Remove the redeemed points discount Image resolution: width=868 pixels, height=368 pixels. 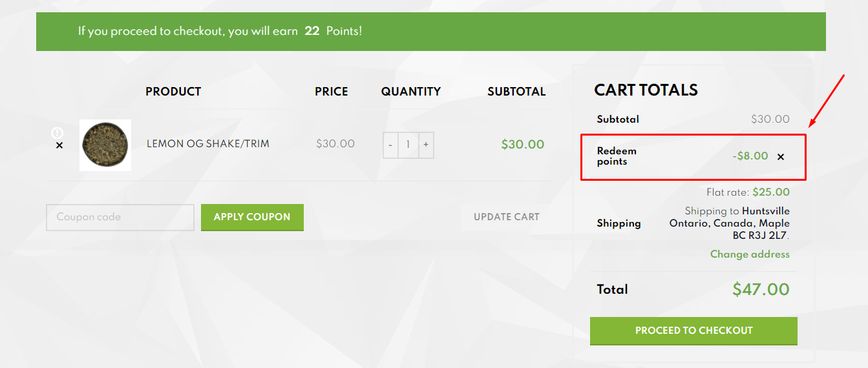pos(781,157)
